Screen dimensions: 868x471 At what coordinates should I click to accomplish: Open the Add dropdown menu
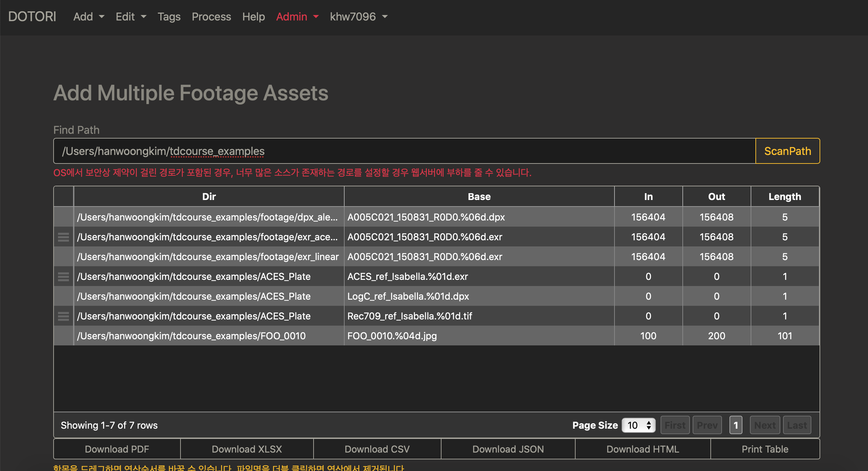[x=89, y=16]
